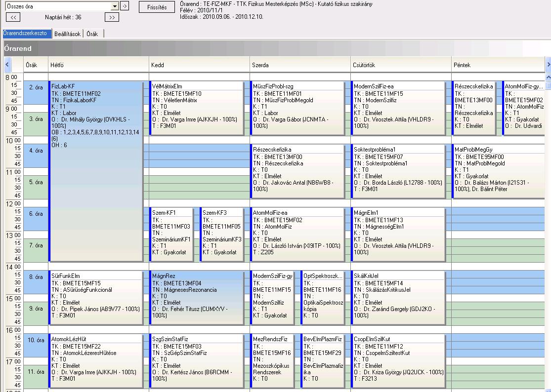The image size is (551, 392).
Task: Select the Hétfő column header
Action: coord(98,65)
